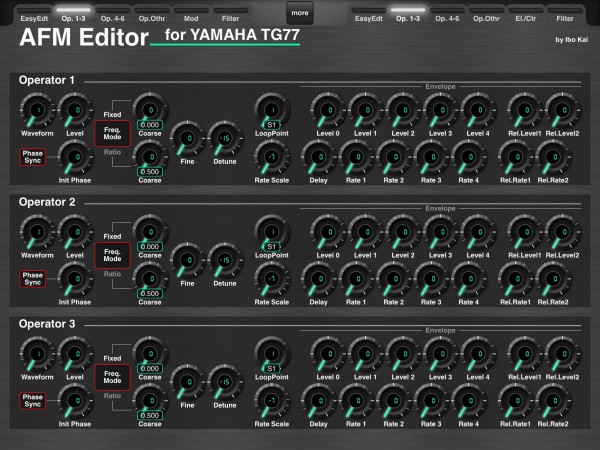Open the left EasyEdt tab
The width and height of the screenshot is (600, 450).
pos(34,15)
